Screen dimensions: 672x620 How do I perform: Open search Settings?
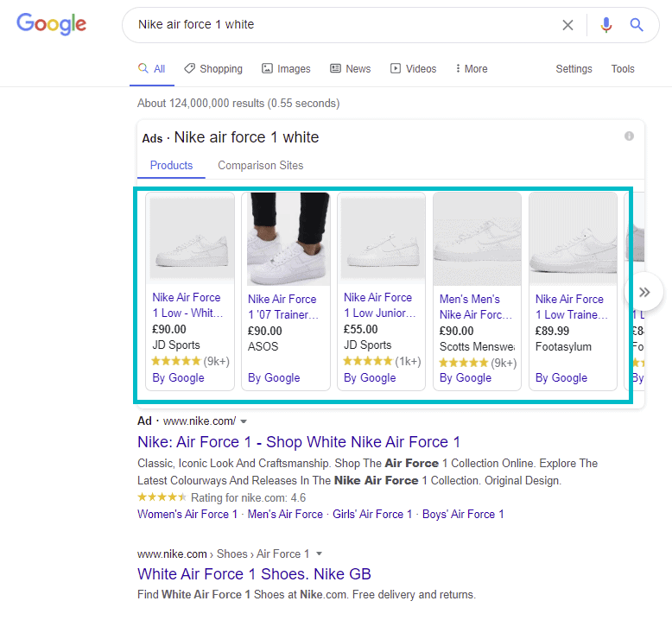574,69
